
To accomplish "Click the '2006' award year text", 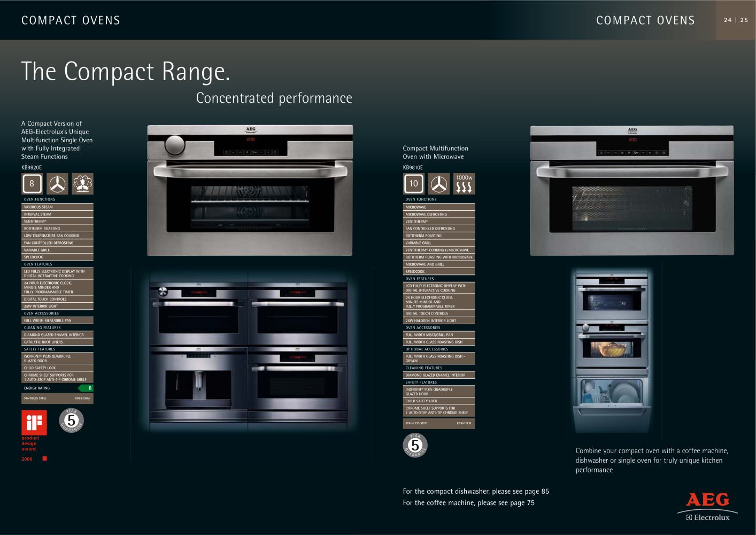I will point(27,459).
